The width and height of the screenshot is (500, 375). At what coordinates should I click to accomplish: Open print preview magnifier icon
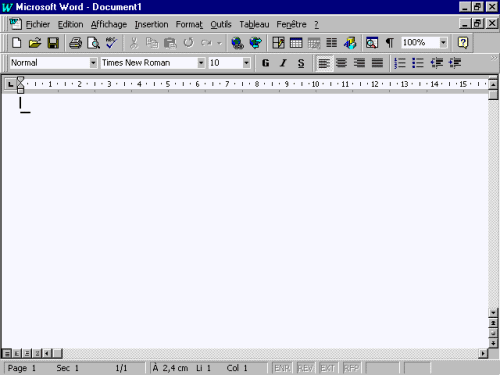[x=93, y=43]
